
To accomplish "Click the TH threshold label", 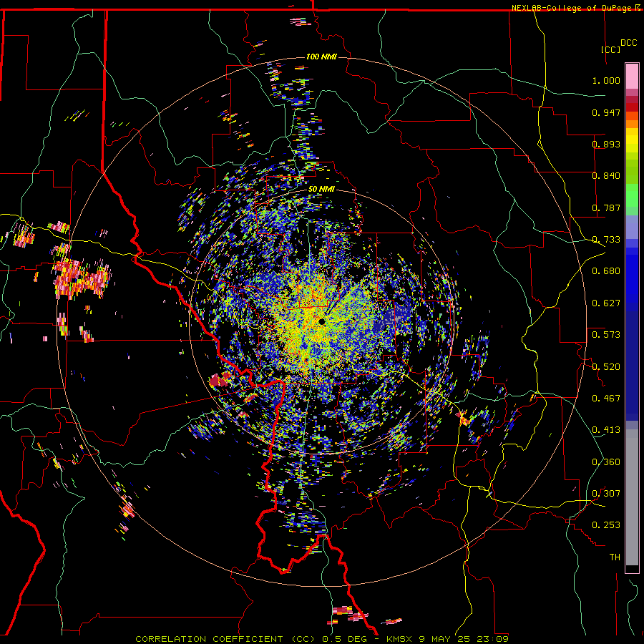I will click(x=615, y=557).
